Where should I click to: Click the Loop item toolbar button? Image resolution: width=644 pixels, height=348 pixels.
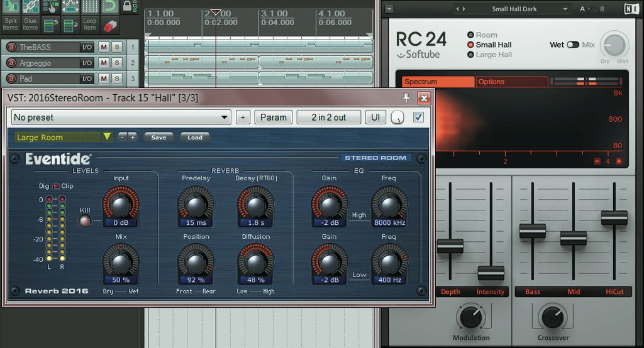(x=90, y=24)
